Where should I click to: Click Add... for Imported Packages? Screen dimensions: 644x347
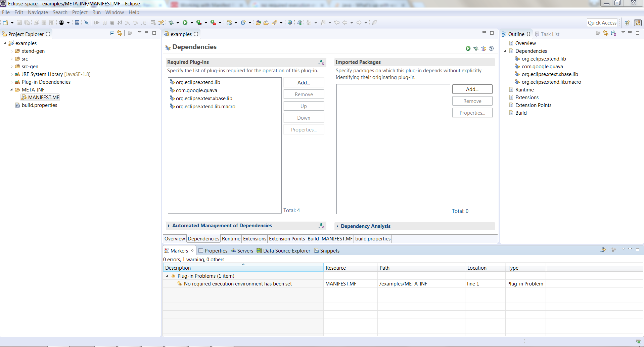point(472,89)
